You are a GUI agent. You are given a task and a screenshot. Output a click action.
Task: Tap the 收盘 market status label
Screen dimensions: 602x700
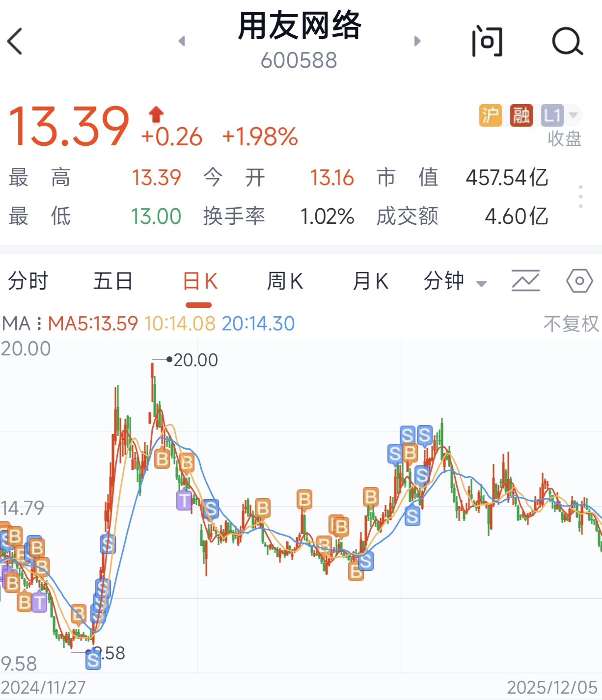click(565, 139)
